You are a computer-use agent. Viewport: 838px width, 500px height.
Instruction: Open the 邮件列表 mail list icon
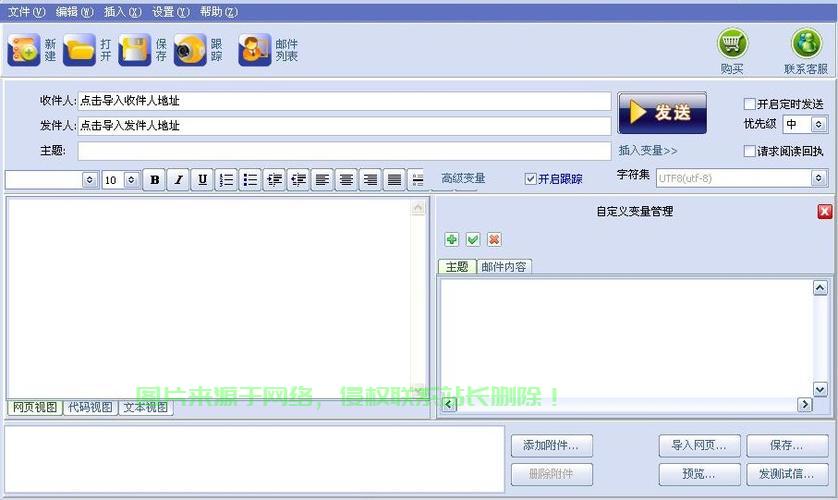click(255, 50)
